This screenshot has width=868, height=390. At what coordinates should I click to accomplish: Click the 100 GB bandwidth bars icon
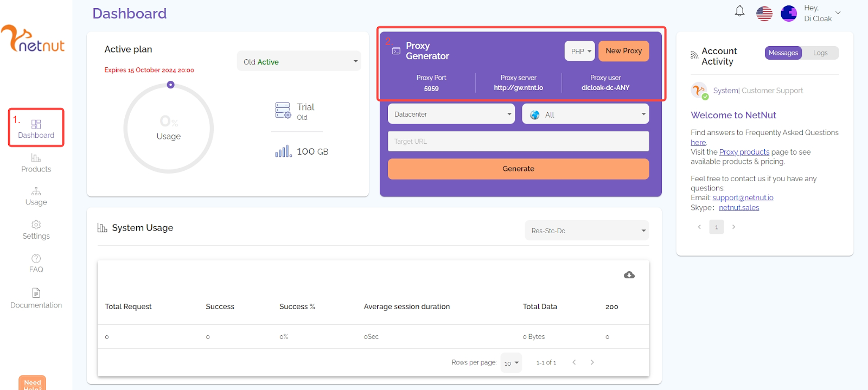pyautogui.click(x=283, y=151)
